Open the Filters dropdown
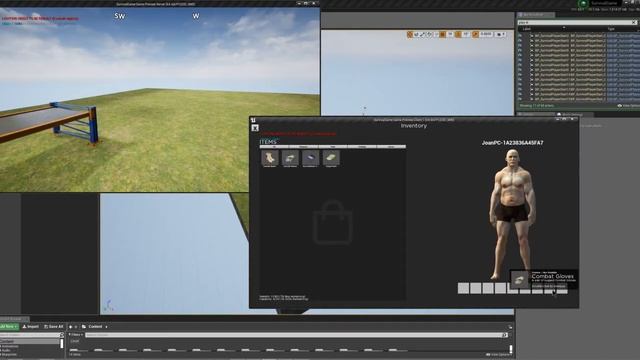Viewport: 640px width, 360px height. [76, 335]
